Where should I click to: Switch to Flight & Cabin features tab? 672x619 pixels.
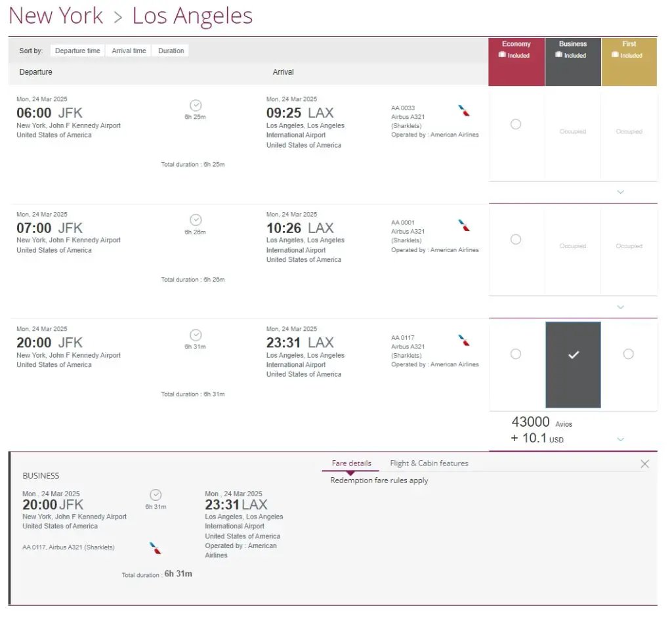(429, 463)
